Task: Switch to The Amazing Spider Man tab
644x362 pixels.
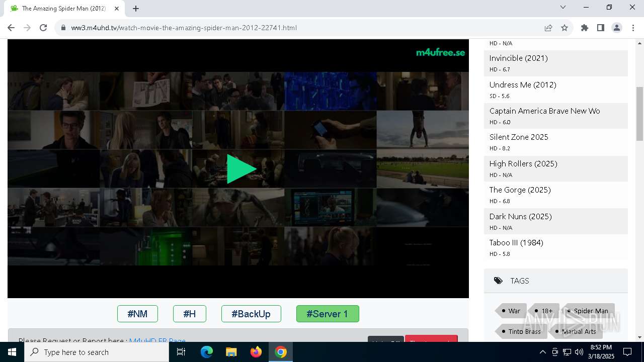Action: (x=64, y=8)
